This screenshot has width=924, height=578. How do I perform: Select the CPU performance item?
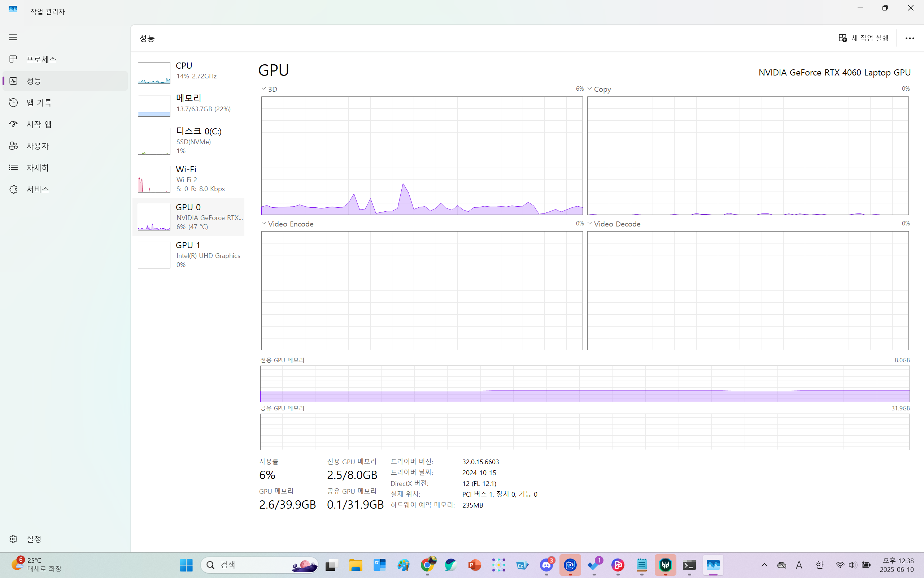tap(189, 72)
